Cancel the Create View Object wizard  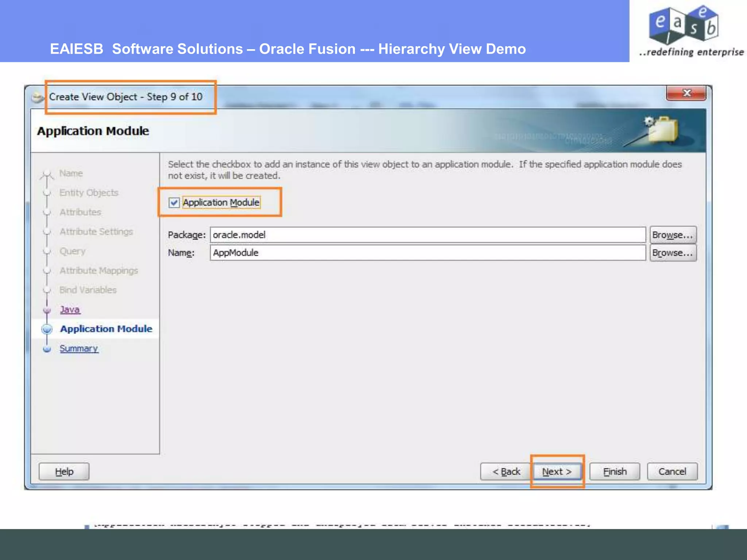[672, 471]
